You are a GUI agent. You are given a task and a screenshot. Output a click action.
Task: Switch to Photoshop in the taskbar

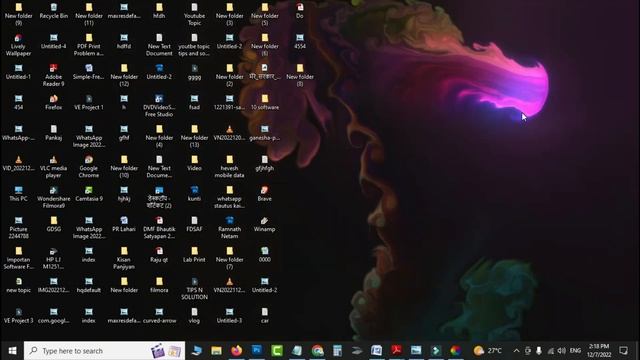coord(256,351)
